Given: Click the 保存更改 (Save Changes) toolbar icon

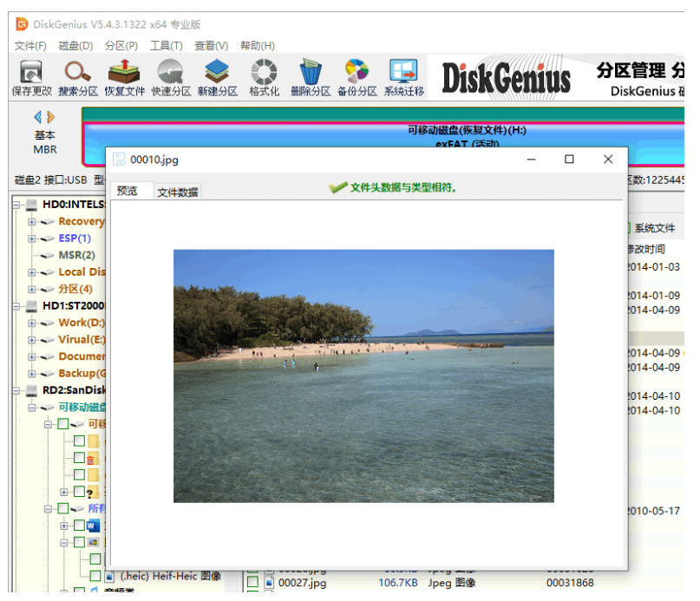Looking at the screenshot, I should (x=31, y=76).
